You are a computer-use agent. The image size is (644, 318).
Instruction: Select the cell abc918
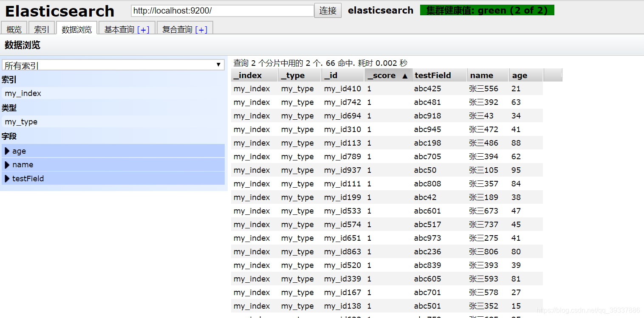click(x=427, y=116)
